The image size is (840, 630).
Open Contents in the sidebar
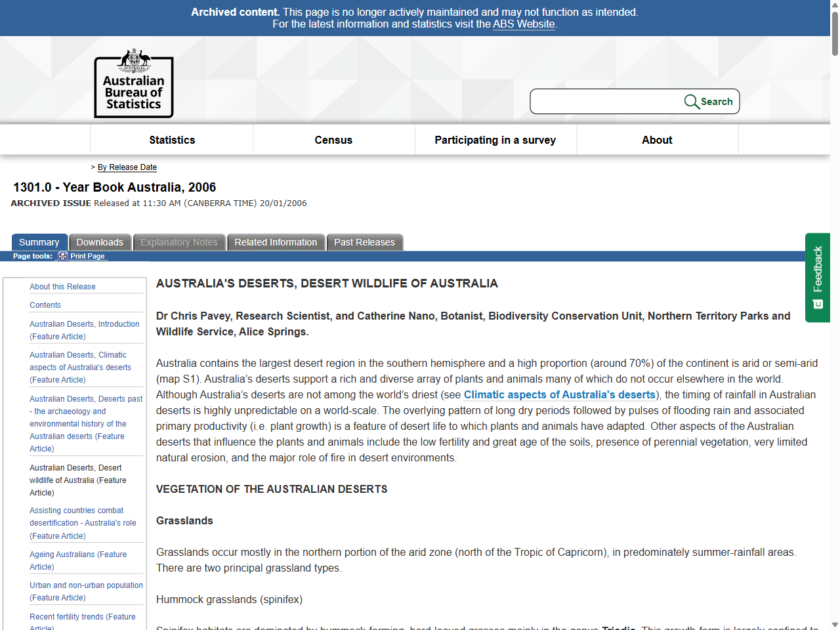(45, 305)
